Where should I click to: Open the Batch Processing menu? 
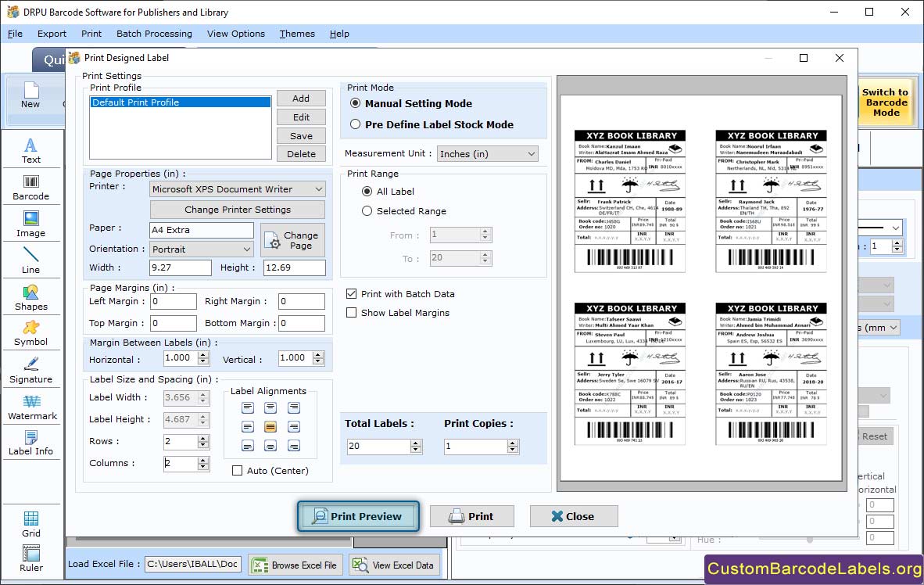(x=154, y=34)
